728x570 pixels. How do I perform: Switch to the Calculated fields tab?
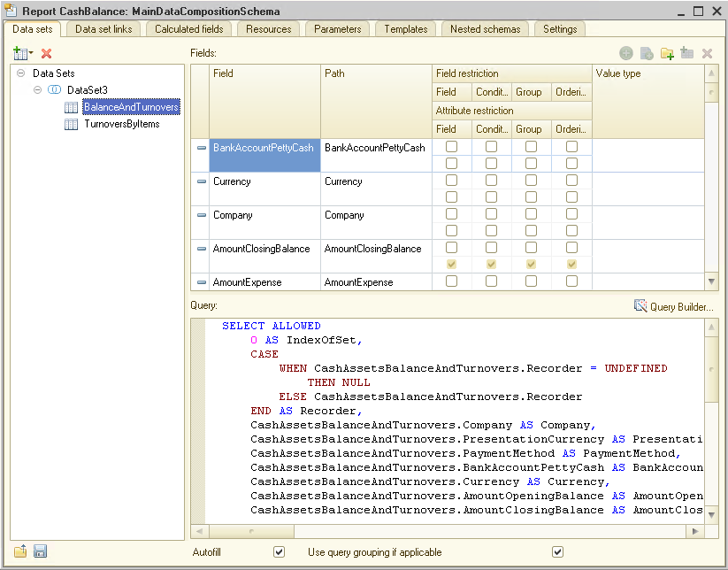188,29
